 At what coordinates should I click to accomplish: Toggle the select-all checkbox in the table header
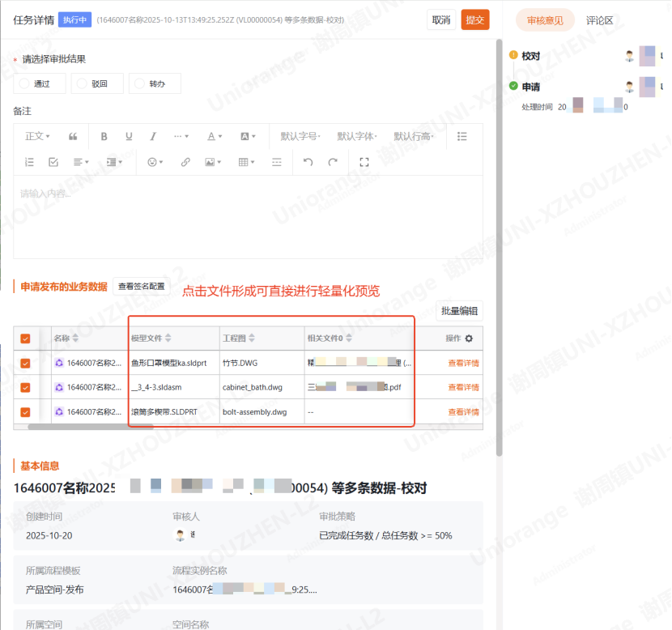25,338
